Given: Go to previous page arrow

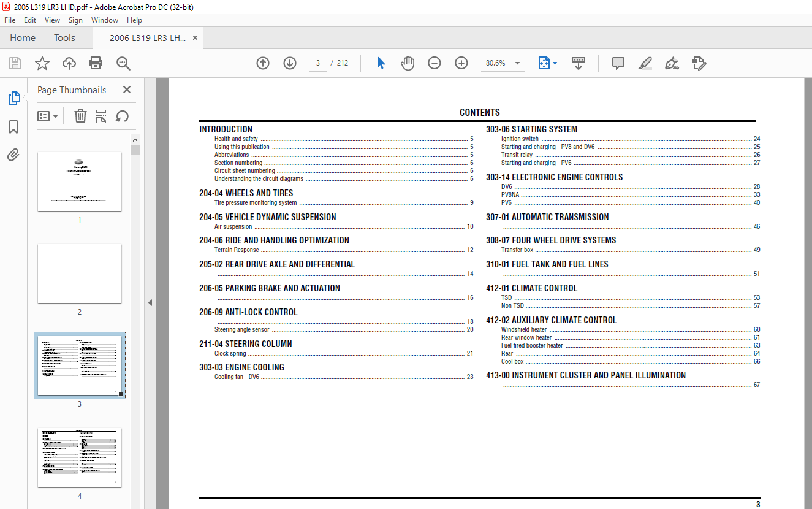Looking at the screenshot, I should (263, 63).
